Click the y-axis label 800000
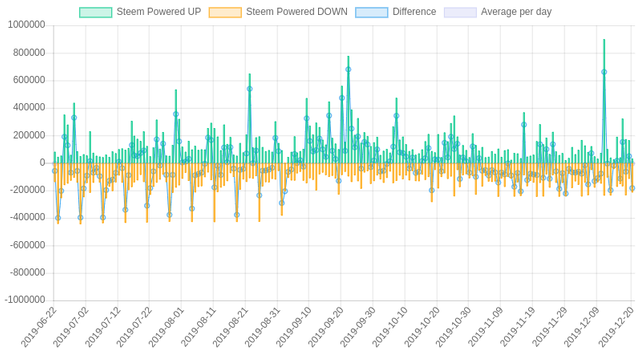Screen dimensions: 640x361 click(x=29, y=53)
